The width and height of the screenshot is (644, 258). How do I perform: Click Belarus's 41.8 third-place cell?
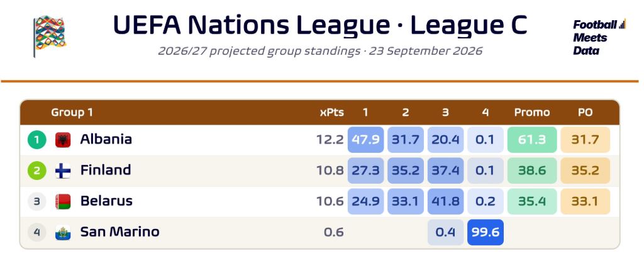click(x=446, y=201)
